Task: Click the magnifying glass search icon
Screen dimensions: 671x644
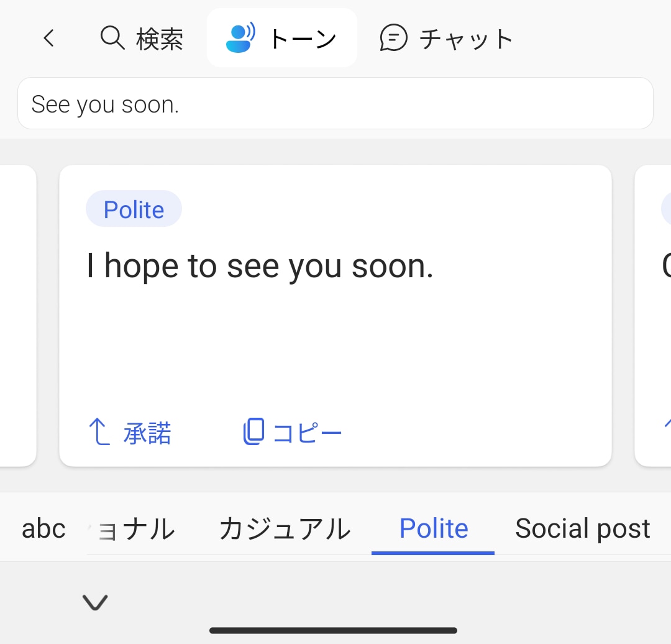Action: coord(112,39)
